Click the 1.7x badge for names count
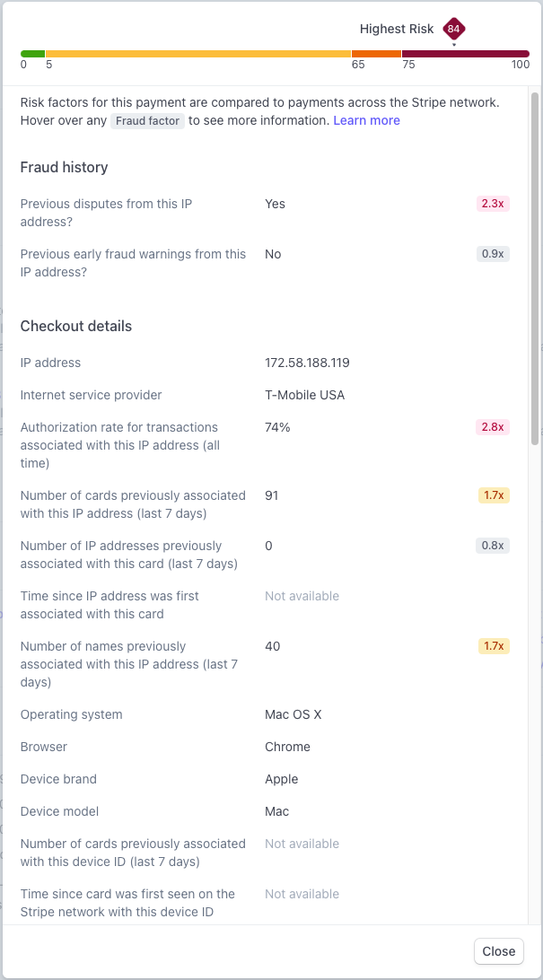This screenshot has height=980, width=543. 494,646
